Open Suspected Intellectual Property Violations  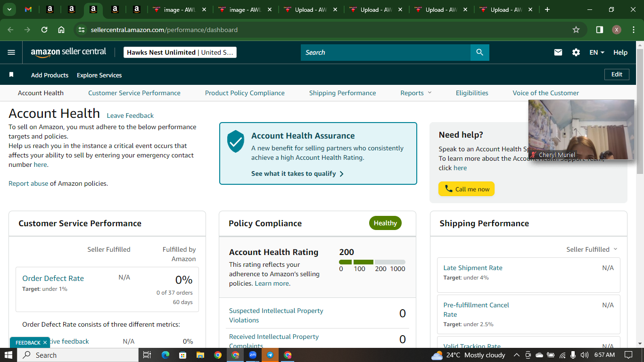(x=276, y=315)
